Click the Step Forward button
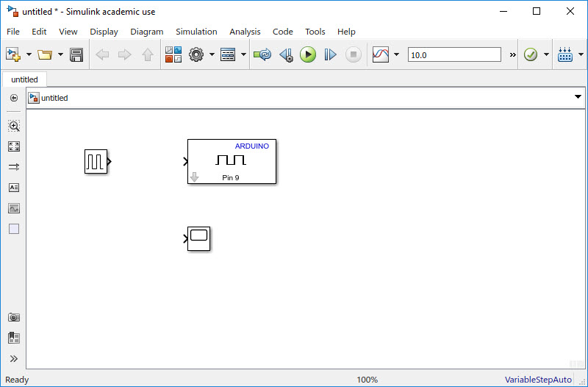 pyautogui.click(x=330, y=54)
